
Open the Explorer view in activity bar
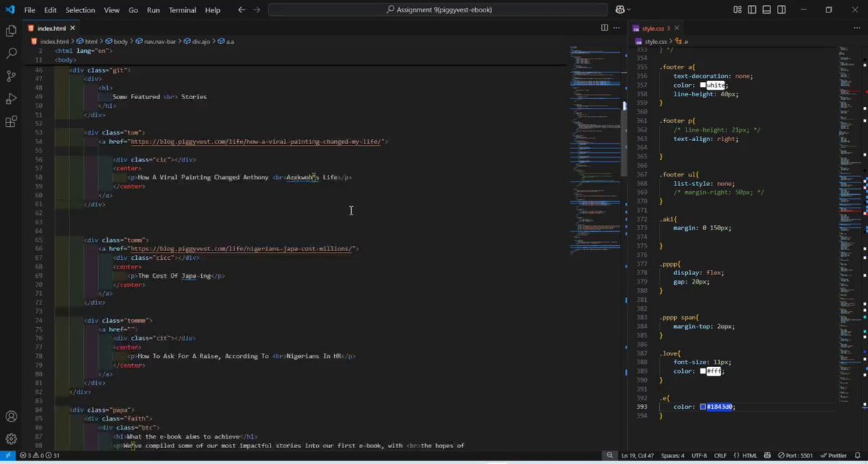tap(11, 31)
